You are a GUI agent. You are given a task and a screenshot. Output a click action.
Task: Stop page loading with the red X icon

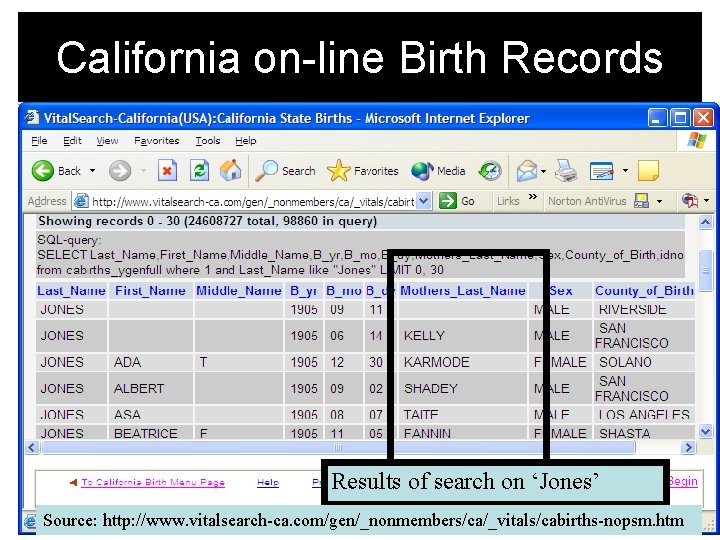point(167,171)
